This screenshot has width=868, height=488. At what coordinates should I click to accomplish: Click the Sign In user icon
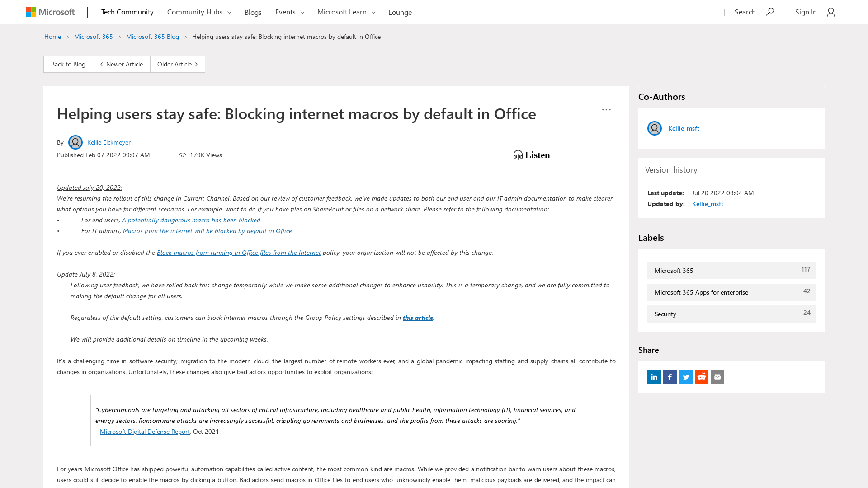click(830, 12)
